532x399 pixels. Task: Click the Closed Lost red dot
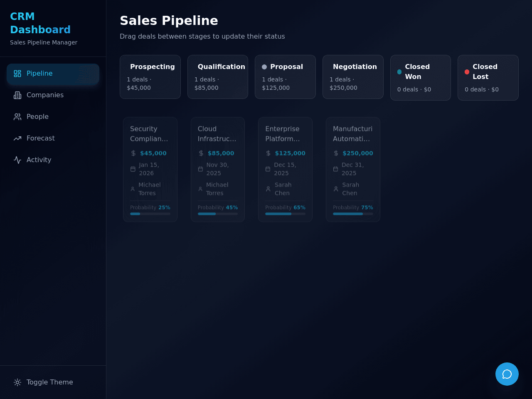pyautogui.click(x=467, y=72)
